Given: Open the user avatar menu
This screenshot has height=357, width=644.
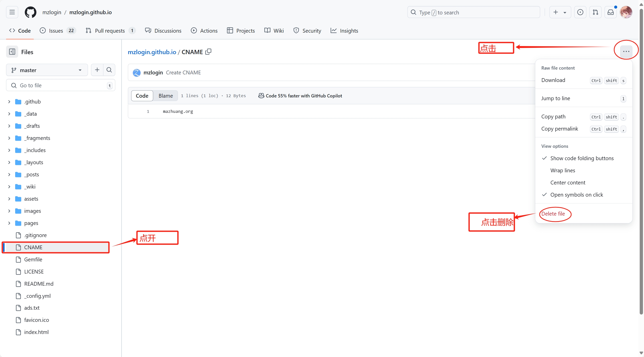Looking at the screenshot, I should [626, 12].
